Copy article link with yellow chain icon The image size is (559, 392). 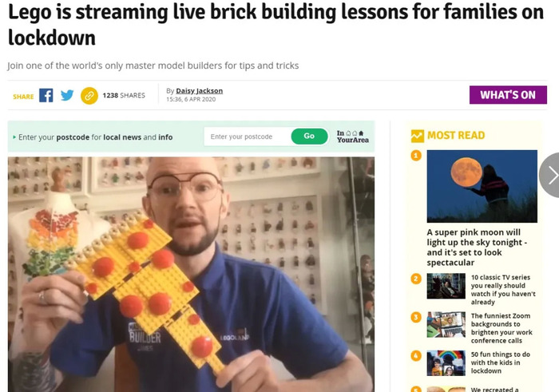(x=89, y=96)
